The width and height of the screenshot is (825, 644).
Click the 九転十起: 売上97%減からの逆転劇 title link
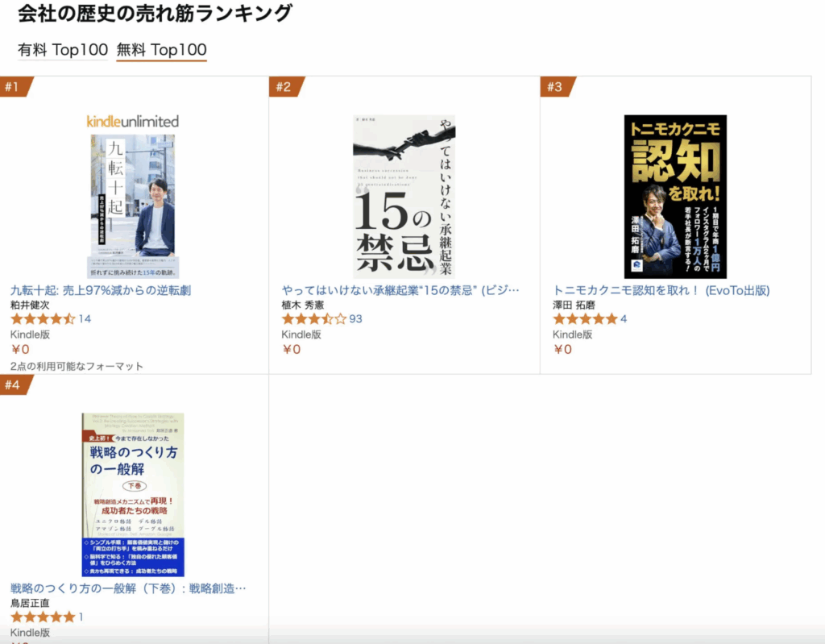tap(101, 290)
